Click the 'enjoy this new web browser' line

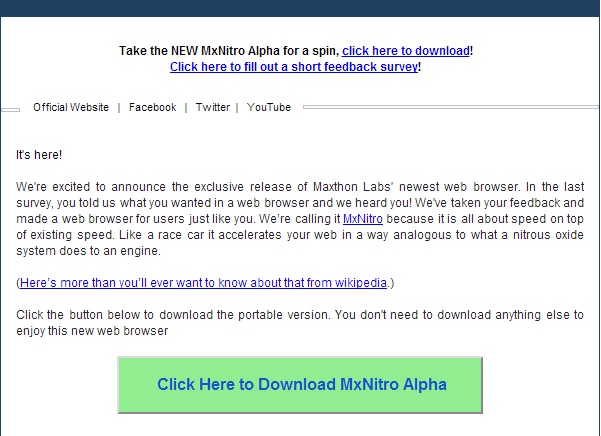pos(92,331)
